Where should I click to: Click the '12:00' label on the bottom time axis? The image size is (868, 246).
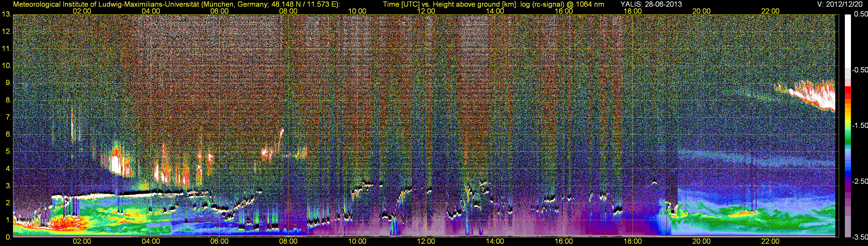(x=426, y=241)
